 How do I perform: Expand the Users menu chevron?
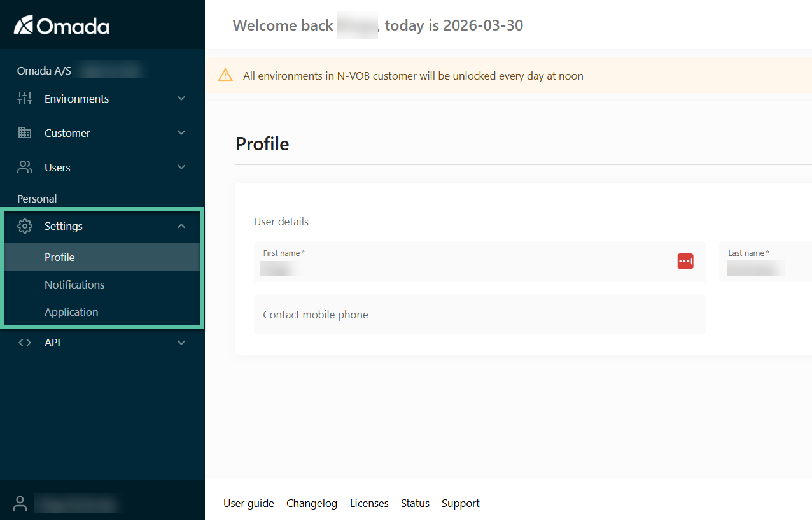181,168
